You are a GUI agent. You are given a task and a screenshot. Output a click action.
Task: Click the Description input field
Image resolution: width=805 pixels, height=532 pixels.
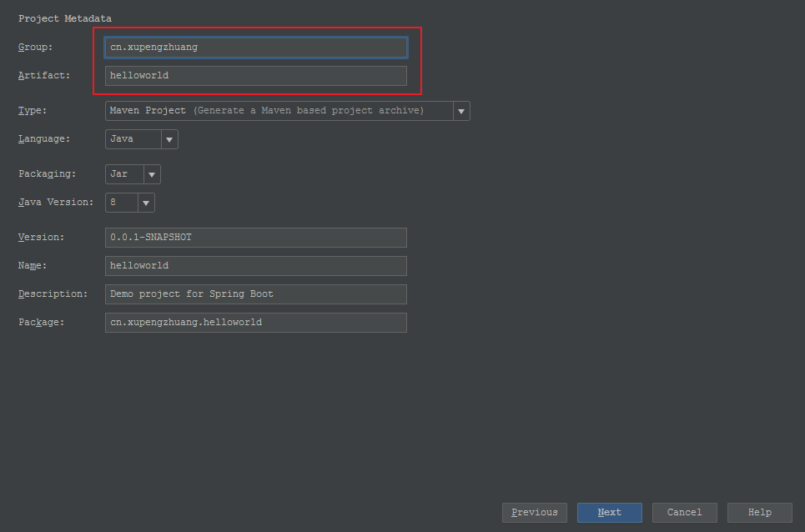tap(255, 294)
